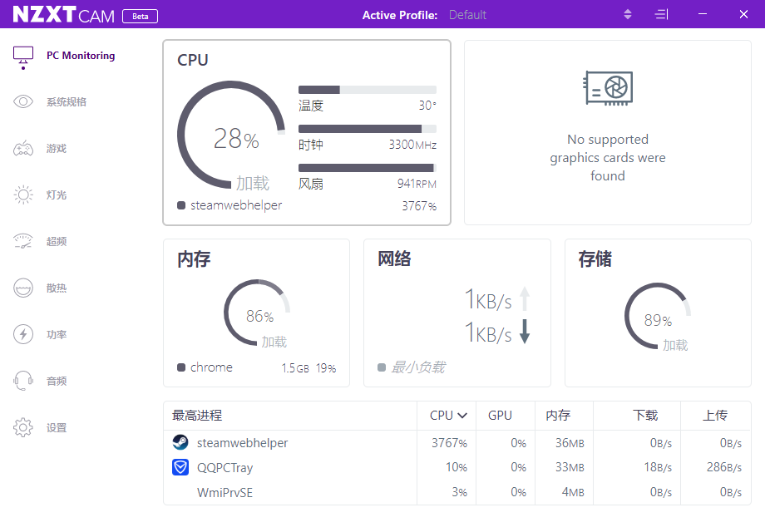Sort by CPU column chevron
Image resolution: width=765 pixels, height=532 pixels.
[462, 416]
